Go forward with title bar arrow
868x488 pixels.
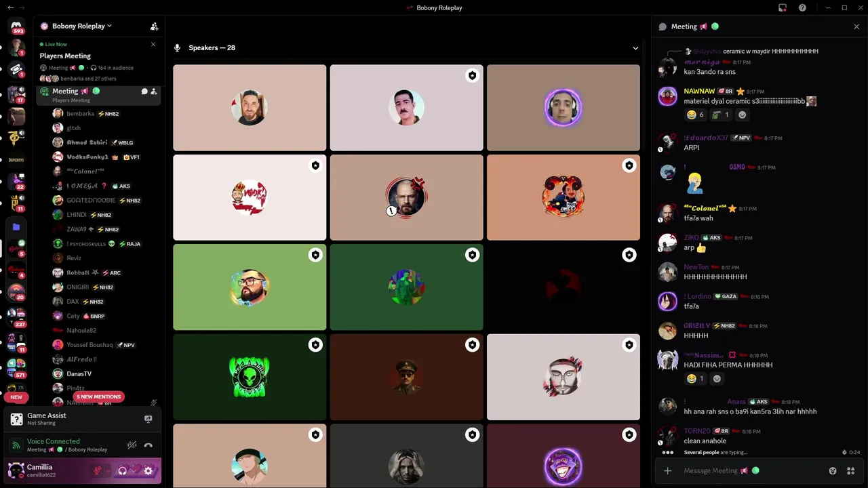click(22, 7)
